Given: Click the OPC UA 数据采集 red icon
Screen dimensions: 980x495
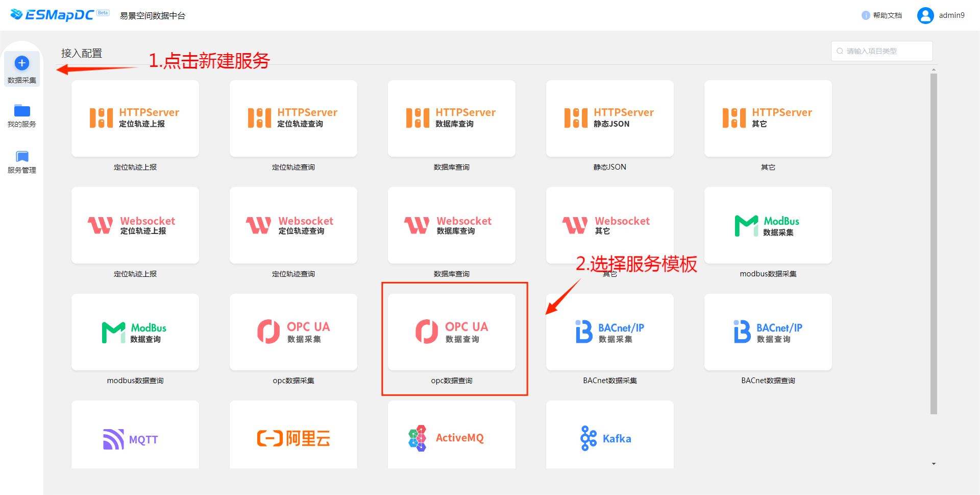Looking at the screenshot, I should click(x=268, y=332).
